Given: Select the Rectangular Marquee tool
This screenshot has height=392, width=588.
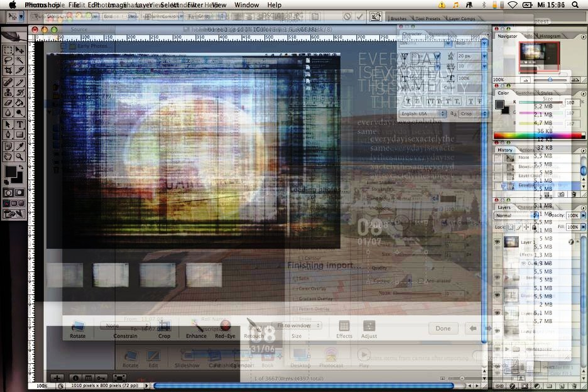Looking at the screenshot, I should click(8, 50).
